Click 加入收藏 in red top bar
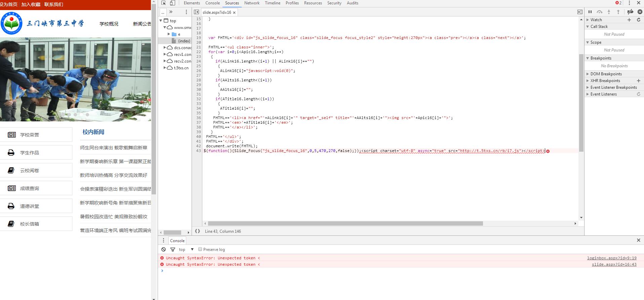The height and width of the screenshot is (300, 644). point(31,4)
